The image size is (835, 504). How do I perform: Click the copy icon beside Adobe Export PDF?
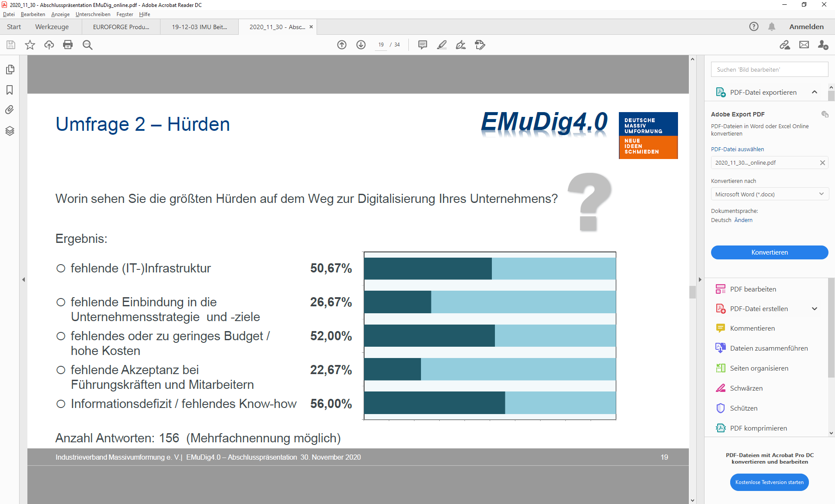(x=825, y=114)
